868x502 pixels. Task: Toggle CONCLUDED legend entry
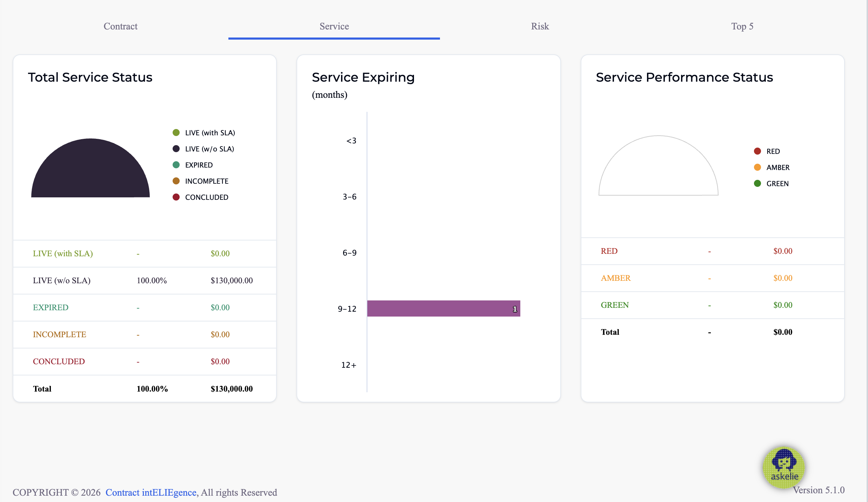pyautogui.click(x=200, y=197)
